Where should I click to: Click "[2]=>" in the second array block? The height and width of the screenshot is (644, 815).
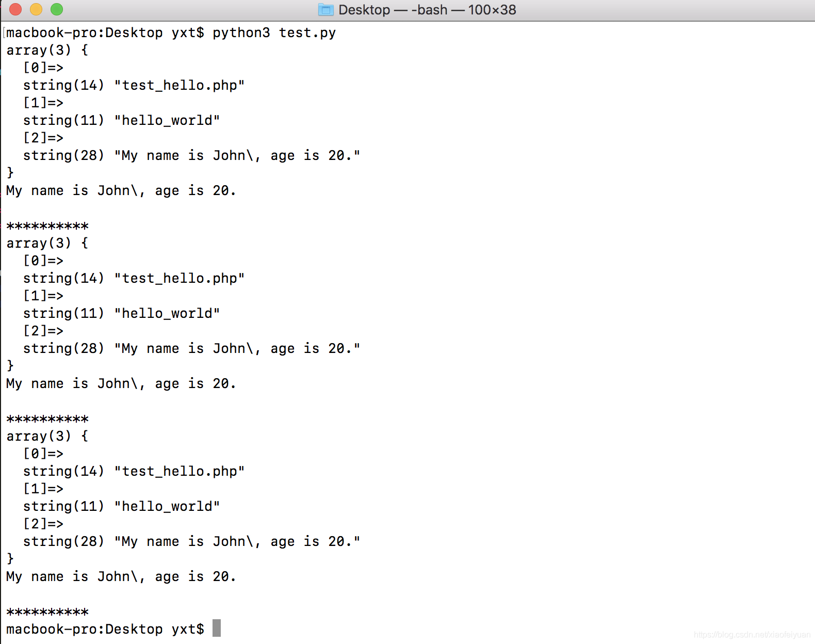click(x=43, y=331)
